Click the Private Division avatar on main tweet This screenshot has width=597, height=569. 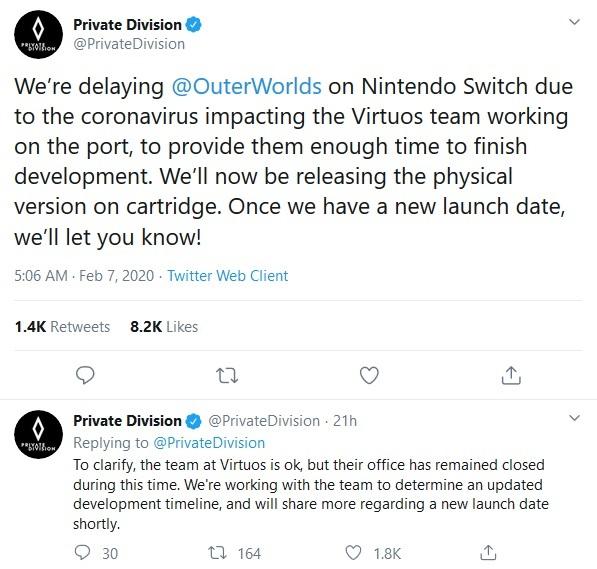pyautogui.click(x=38, y=34)
